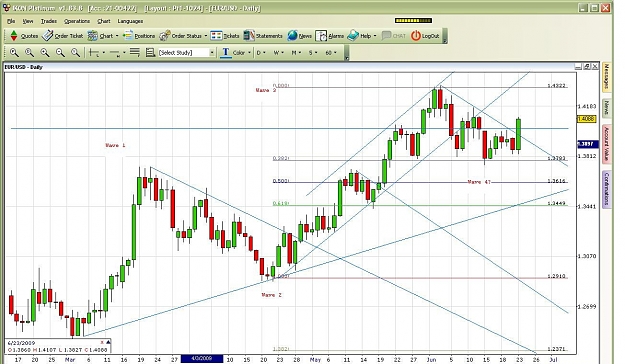Open the Operations menu
The width and height of the screenshot is (625, 364).
tap(77, 21)
